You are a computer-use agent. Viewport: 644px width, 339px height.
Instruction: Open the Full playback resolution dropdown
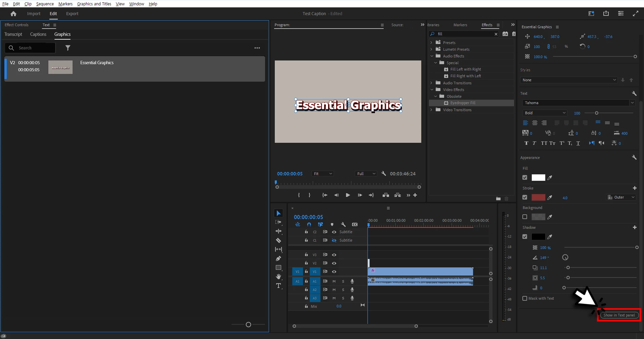(x=366, y=174)
